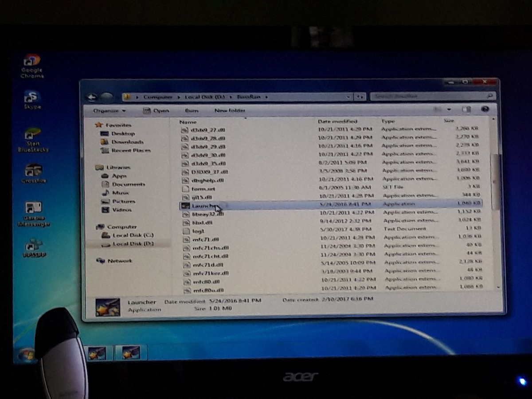This screenshot has width=532, height=399.
Task: Click the Launcher application icon in the list
Action: (185, 206)
